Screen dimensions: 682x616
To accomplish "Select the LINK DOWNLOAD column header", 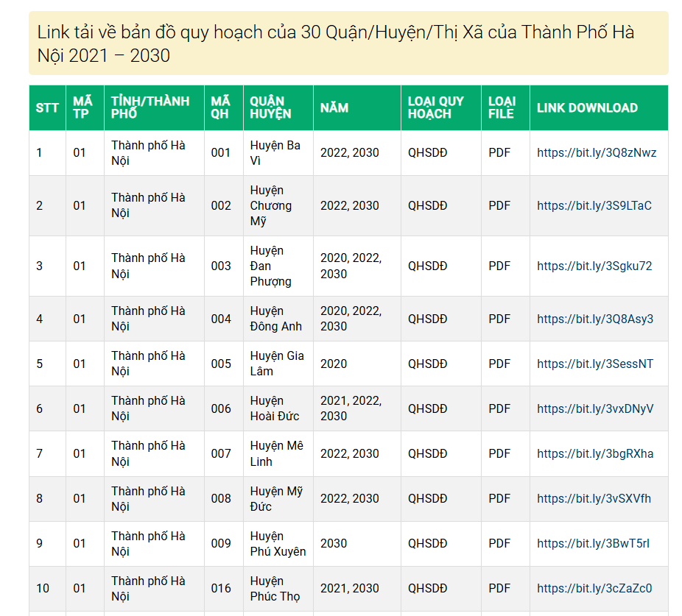I will click(x=587, y=108).
